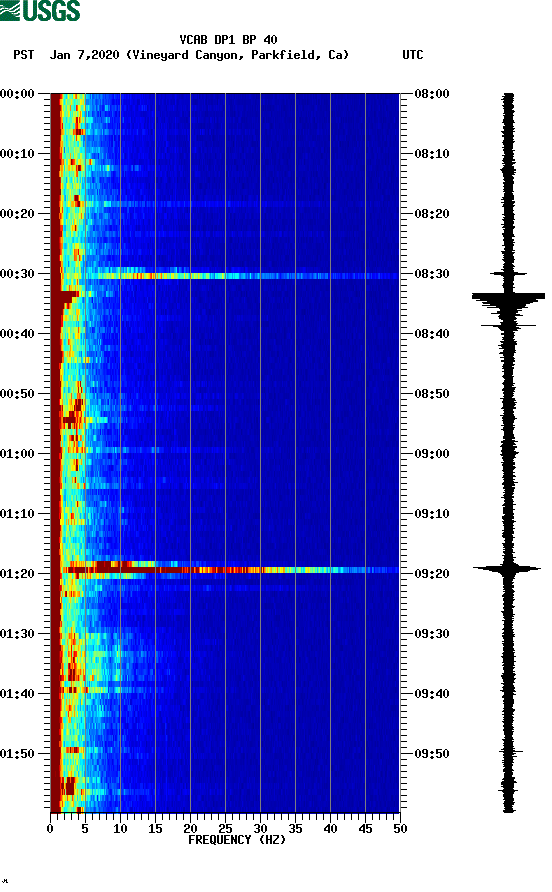The height and width of the screenshot is (892, 552).
Task: Click the 'PST' timezone label
Action: point(24,55)
